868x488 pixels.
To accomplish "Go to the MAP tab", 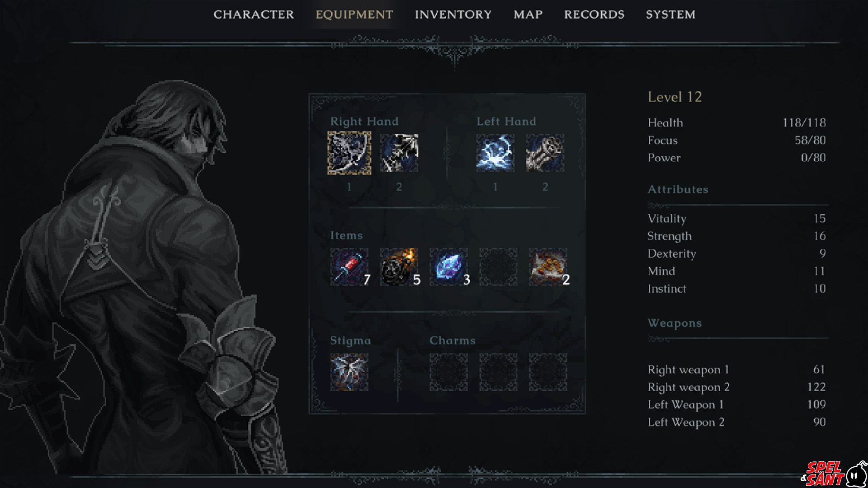I will pyautogui.click(x=528, y=14).
